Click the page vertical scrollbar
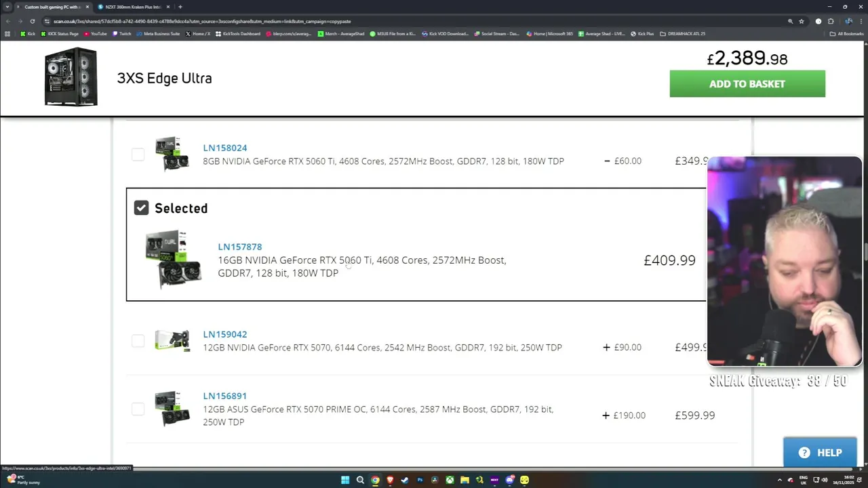Viewport: 868px width, 488px height. (865, 253)
